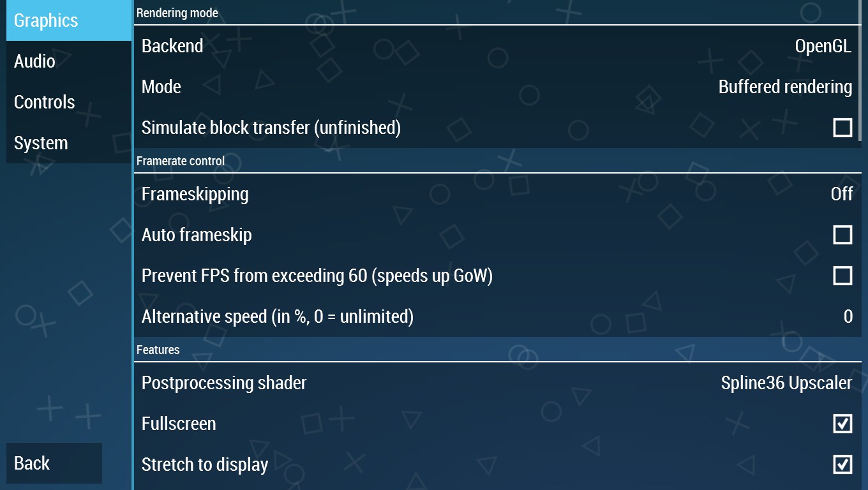The image size is (868, 490).
Task: Select the Controls tab in sidebar
Action: coord(68,102)
